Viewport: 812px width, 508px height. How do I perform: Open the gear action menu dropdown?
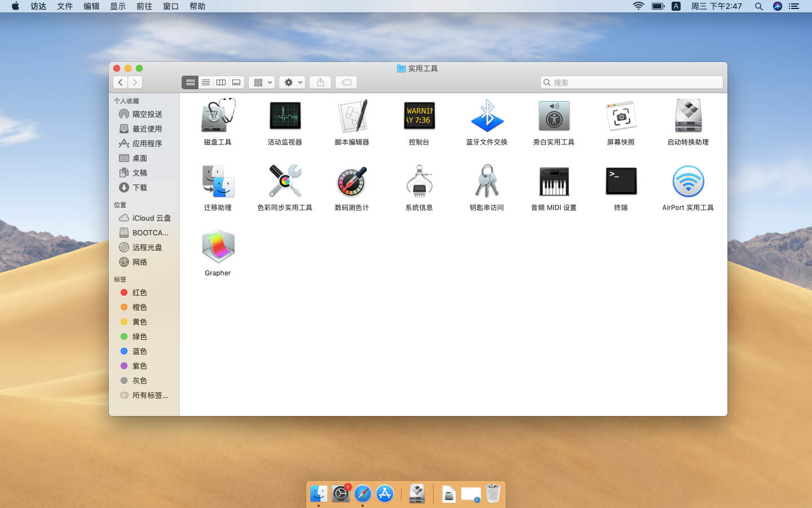(292, 82)
